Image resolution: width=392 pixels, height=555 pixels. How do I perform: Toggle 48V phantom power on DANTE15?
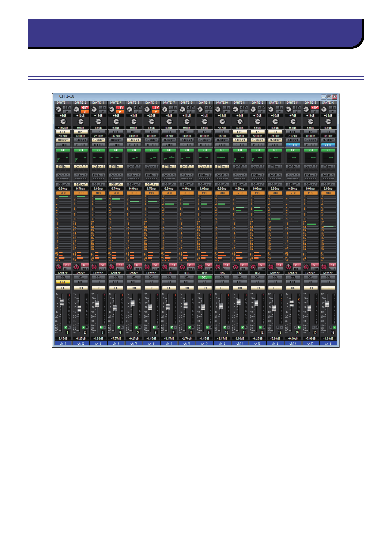(315, 108)
